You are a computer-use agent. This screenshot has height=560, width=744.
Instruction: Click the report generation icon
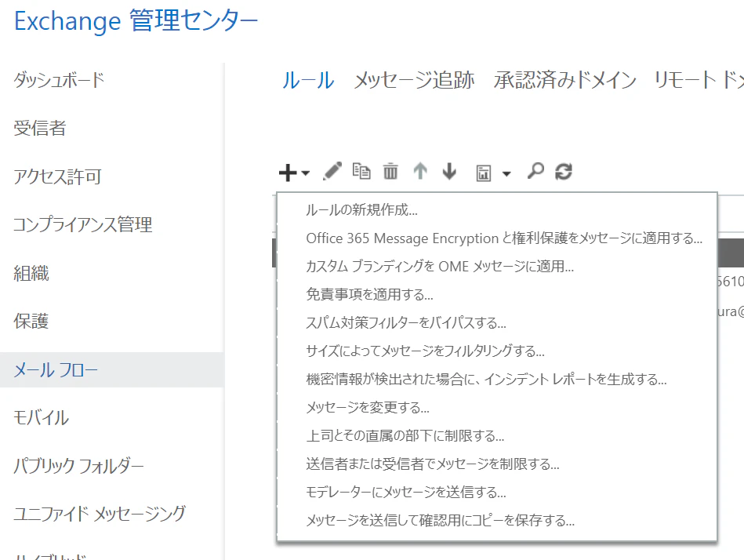[x=483, y=173]
